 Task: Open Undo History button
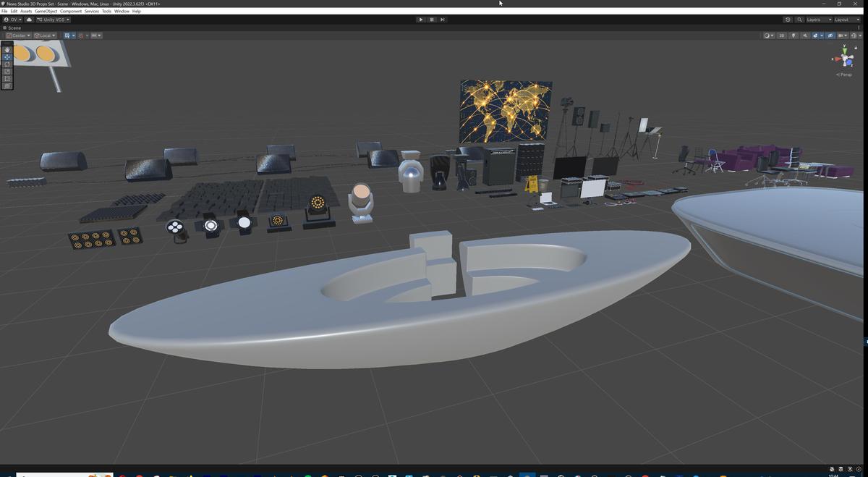pyautogui.click(x=788, y=20)
